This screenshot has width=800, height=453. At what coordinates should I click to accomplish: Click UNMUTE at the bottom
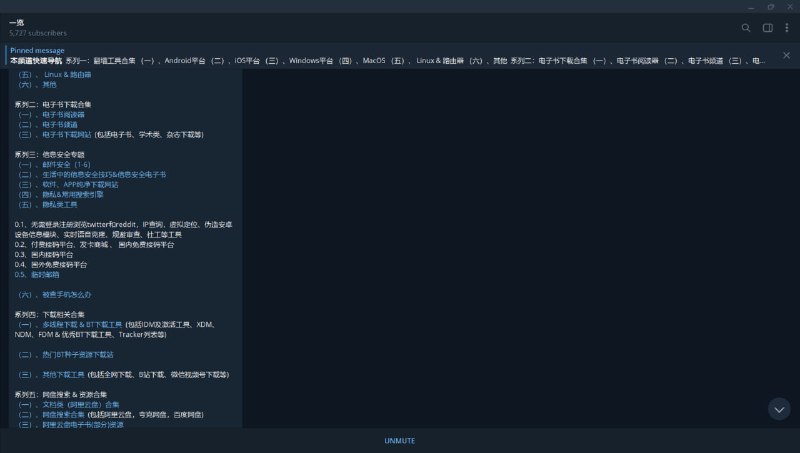(400, 440)
